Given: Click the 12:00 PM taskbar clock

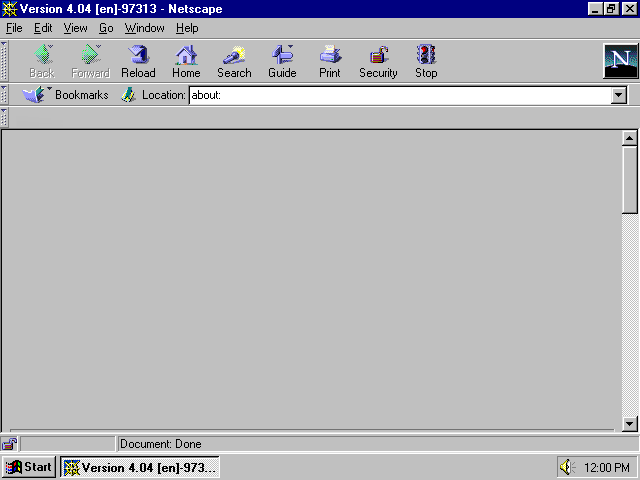Looking at the screenshot, I should (607, 467).
